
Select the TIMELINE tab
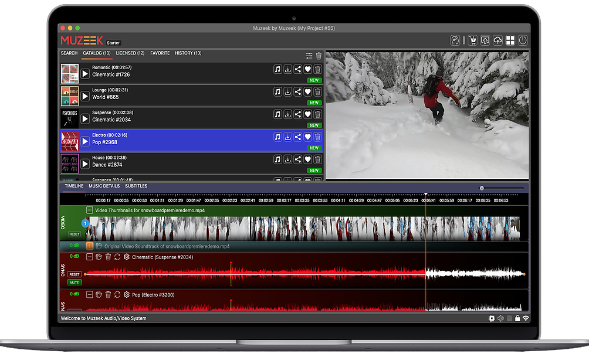pos(74,186)
